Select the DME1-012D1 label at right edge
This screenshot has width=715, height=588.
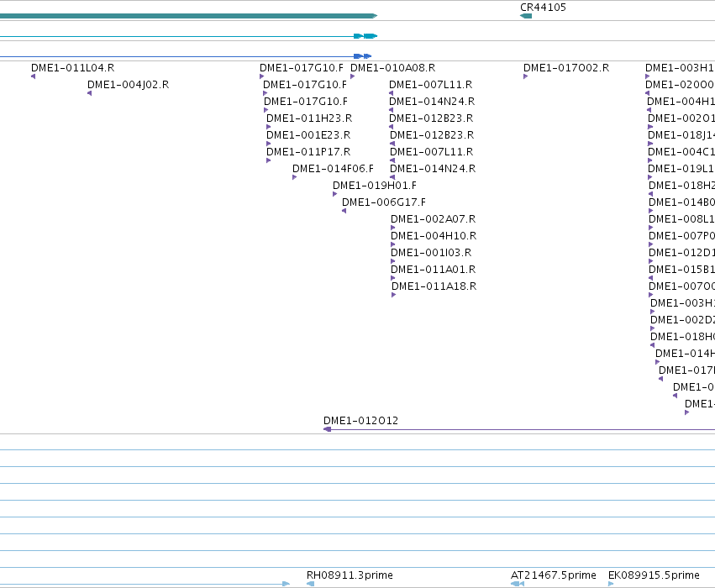(681, 253)
